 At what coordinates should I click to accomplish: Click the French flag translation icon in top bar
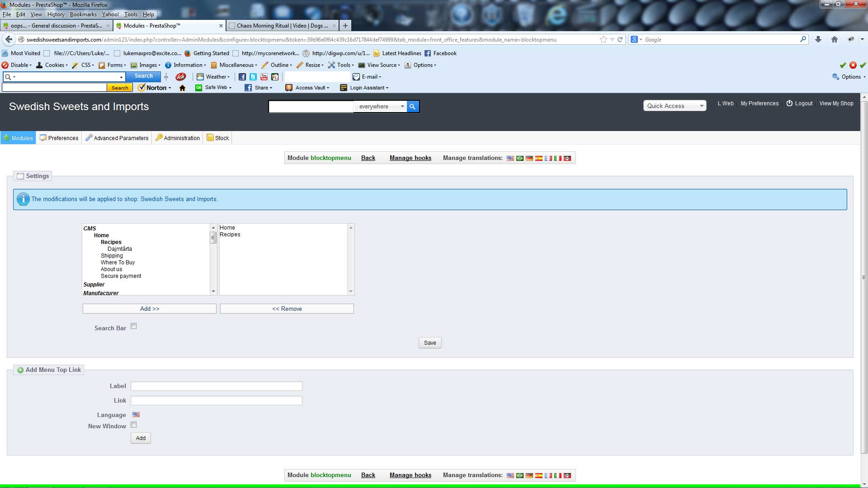click(548, 158)
